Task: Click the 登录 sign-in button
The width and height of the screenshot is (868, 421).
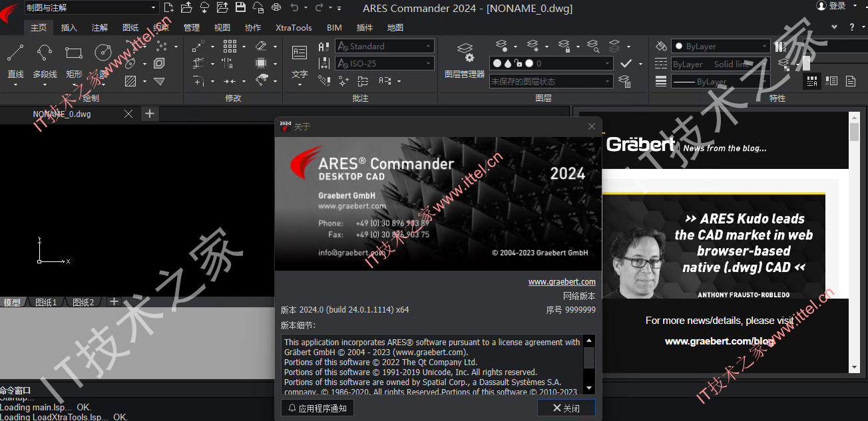Action: (831, 6)
